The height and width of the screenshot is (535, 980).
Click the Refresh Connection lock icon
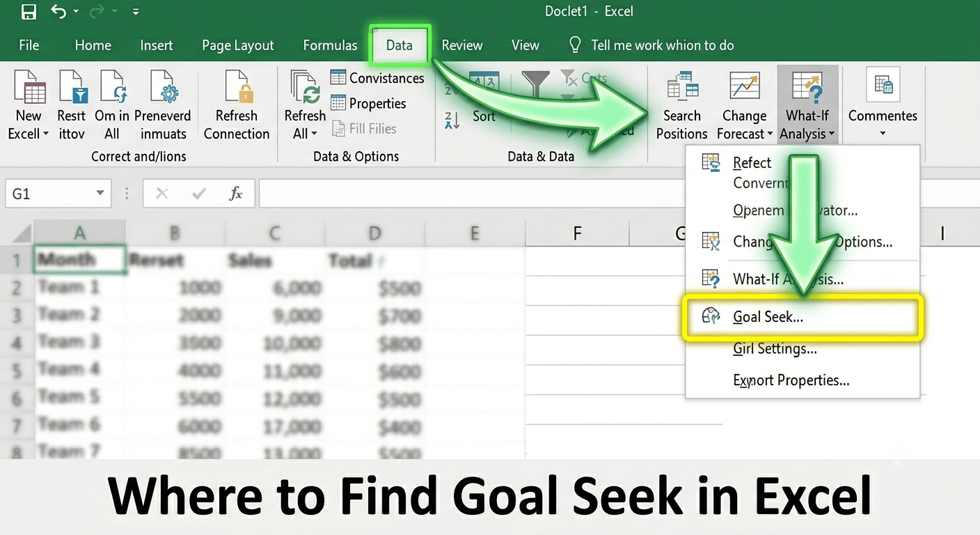(x=237, y=88)
